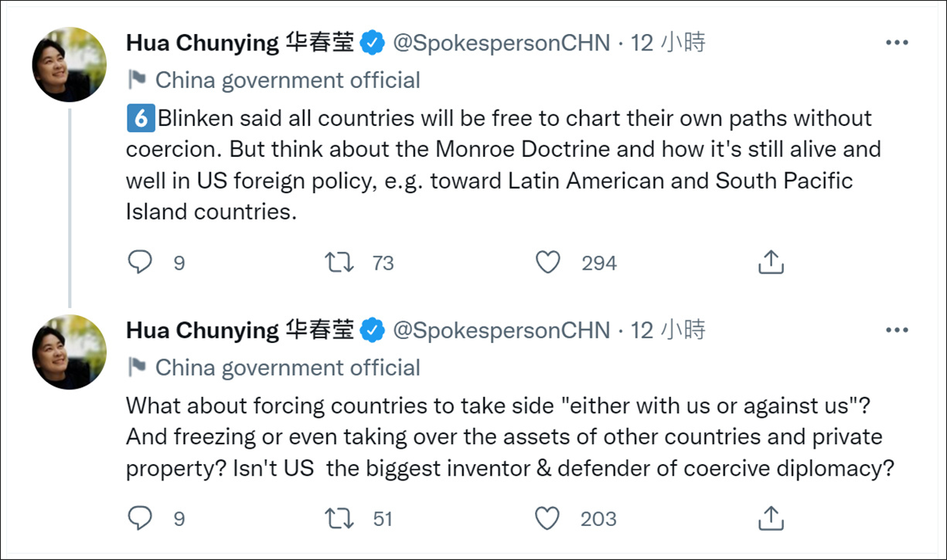The height and width of the screenshot is (560, 947).
Task: Open more options menu on second tweet
Action: [897, 331]
